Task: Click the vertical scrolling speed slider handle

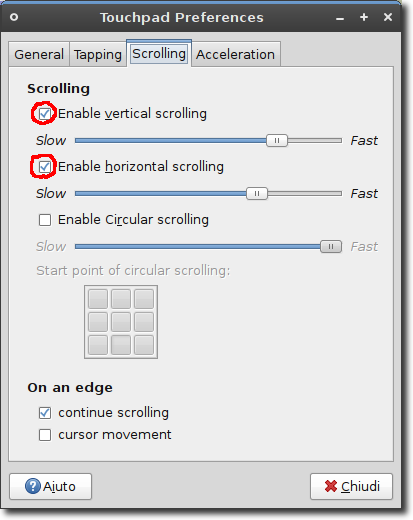Action: 277,140
